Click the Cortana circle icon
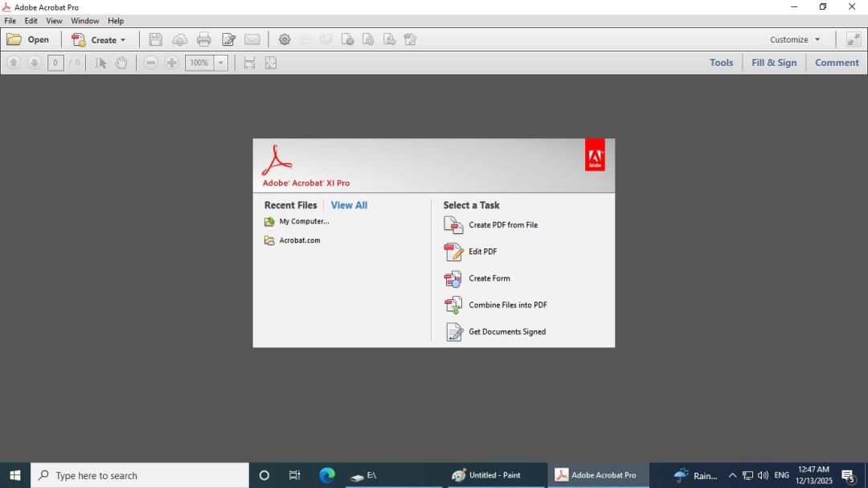 point(264,475)
